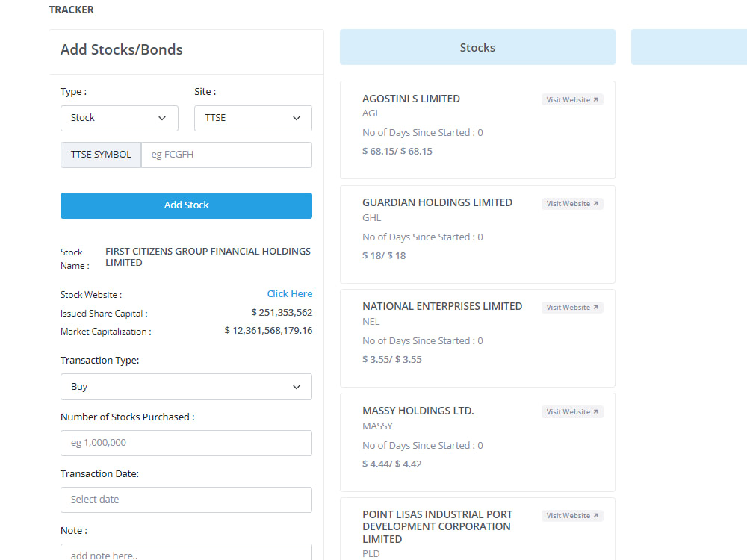This screenshot has height=560, width=747.
Task: Visit Website for Agostini S Limited
Action: 572,99
